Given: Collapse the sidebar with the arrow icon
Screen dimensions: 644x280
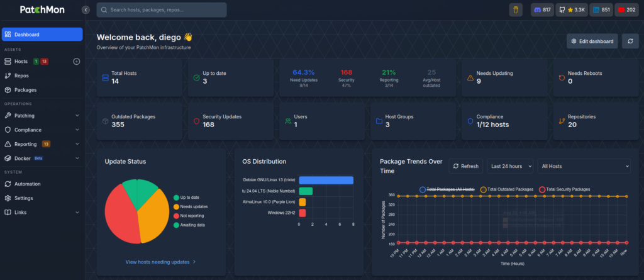Looking at the screenshot, I should (x=86, y=10).
